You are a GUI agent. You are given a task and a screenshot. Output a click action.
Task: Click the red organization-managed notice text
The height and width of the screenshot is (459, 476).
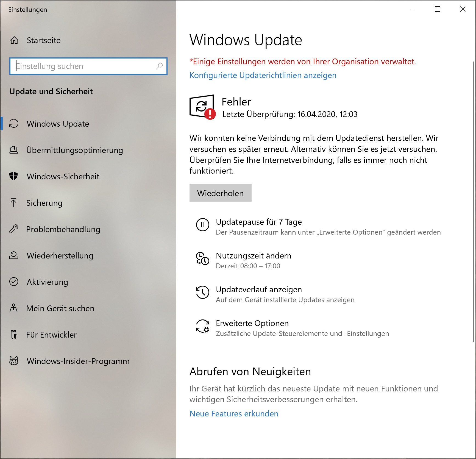coord(303,62)
